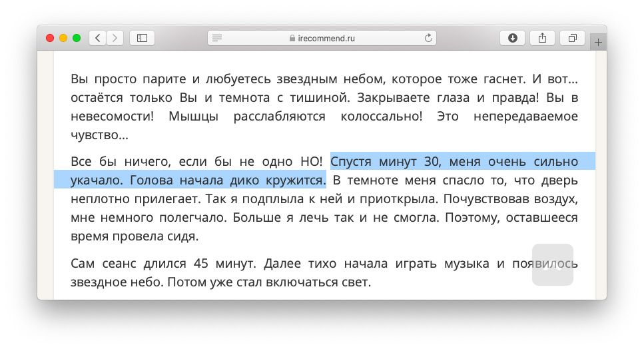Open the Share menu icon
The height and width of the screenshot is (349, 644).
coord(543,38)
